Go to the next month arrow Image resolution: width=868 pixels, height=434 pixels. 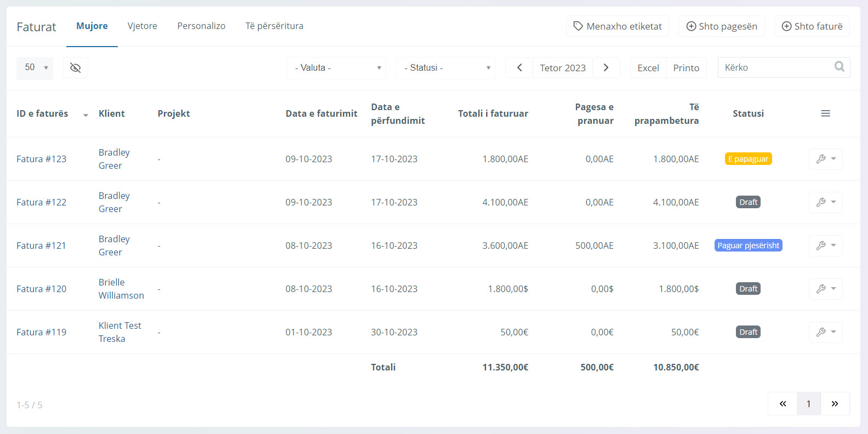(606, 68)
